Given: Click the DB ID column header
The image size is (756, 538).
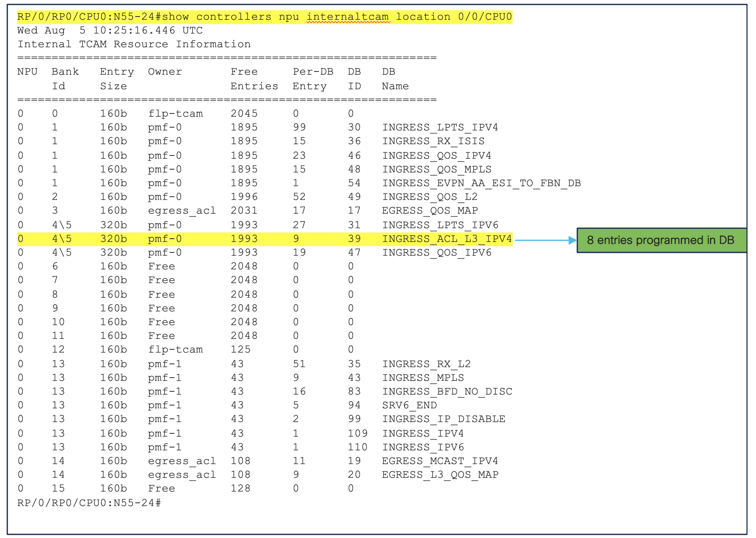Looking at the screenshot, I should click(x=355, y=79).
